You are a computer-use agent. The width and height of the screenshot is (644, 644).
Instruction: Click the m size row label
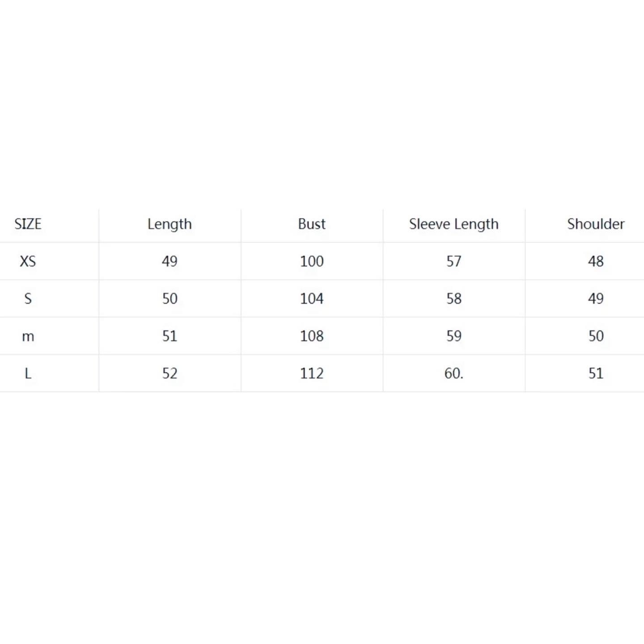coord(28,336)
